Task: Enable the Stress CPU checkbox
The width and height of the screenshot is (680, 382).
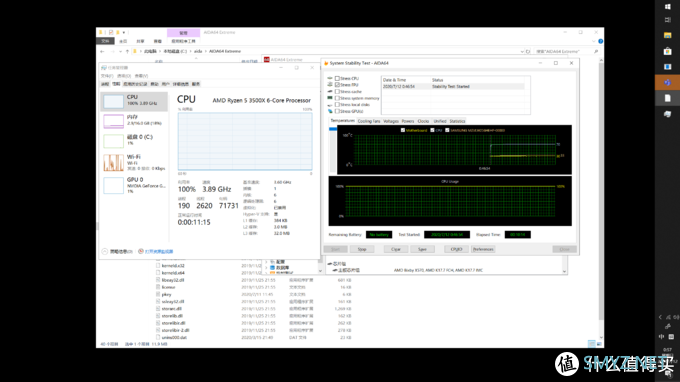Action: tap(337, 78)
